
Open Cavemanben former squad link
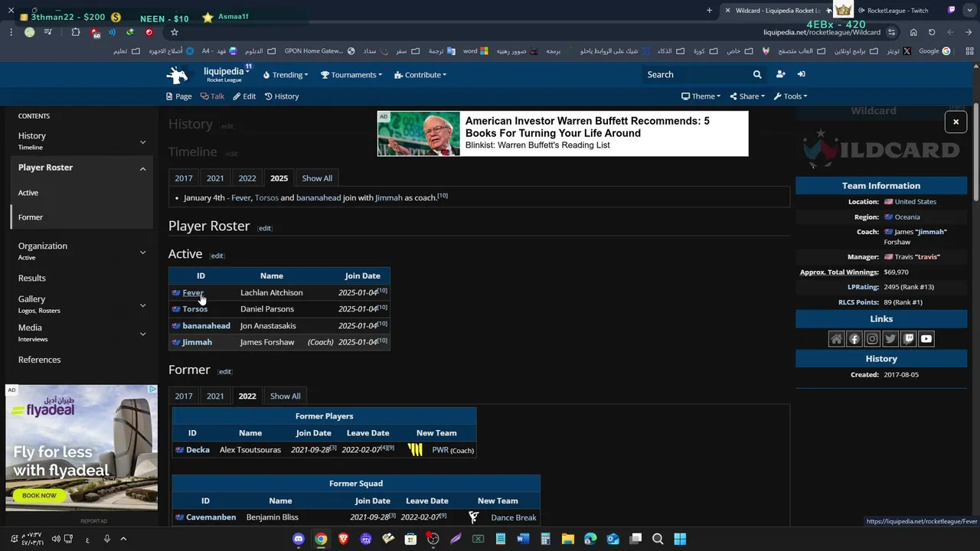point(211,517)
